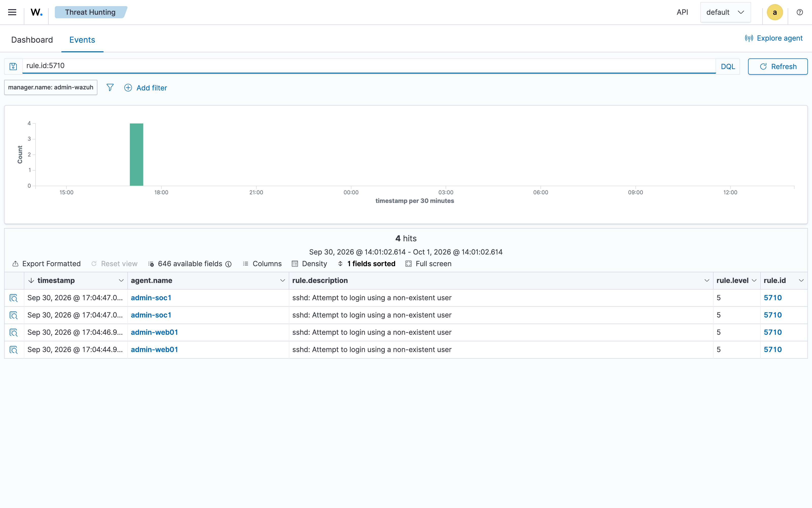Image resolution: width=812 pixels, height=508 pixels.
Task: Open rule 5710 link in third row
Action: [x=773, y=333]
